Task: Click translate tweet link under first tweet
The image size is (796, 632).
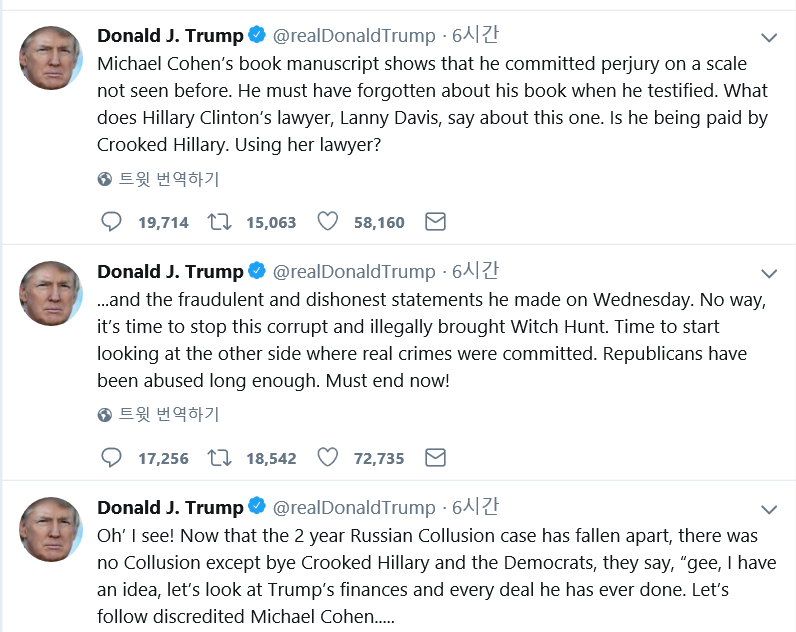Action: [x=159, y=180]
